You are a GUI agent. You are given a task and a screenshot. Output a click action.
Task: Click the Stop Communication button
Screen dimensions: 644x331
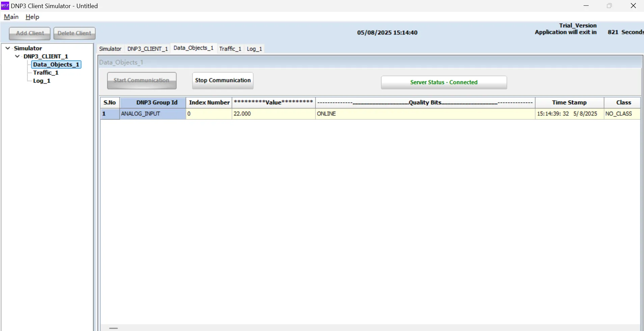[223, 81]
